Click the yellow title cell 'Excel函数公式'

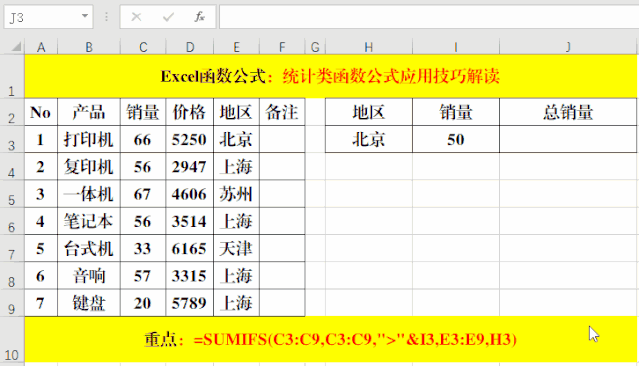click(331, 76)
